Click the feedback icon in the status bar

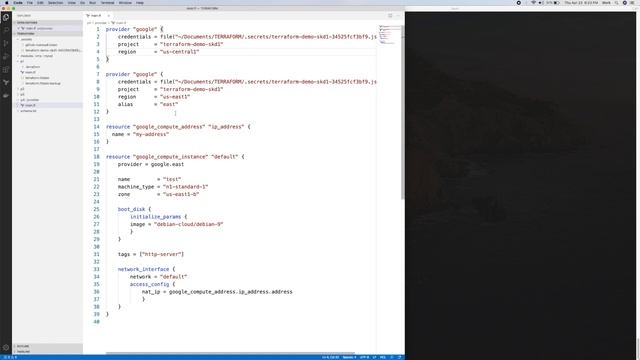pyautogui.click(x=392, y=357)
